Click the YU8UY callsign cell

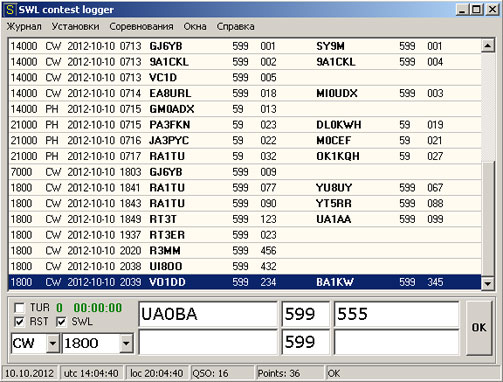pyautogui.click(x=334, y=188)
